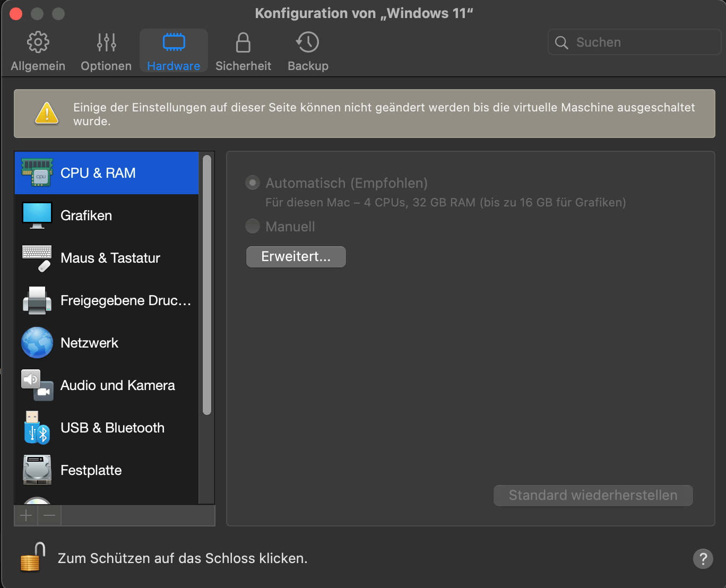Image resolution: width=726 pixels, height=588 pixels.
Task: Click the magnifier icon in search field
Action: tap(561, 42)
